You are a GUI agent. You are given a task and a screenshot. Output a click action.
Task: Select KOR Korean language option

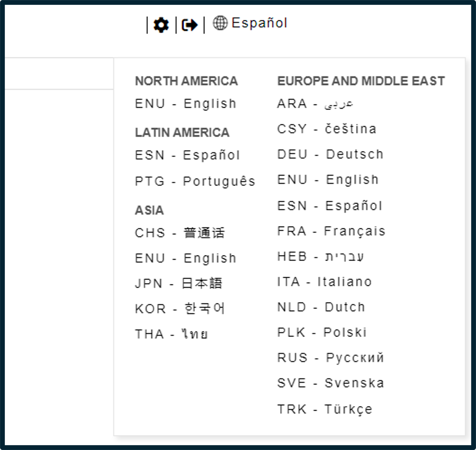pyautogui.click(x=180, y=309)
